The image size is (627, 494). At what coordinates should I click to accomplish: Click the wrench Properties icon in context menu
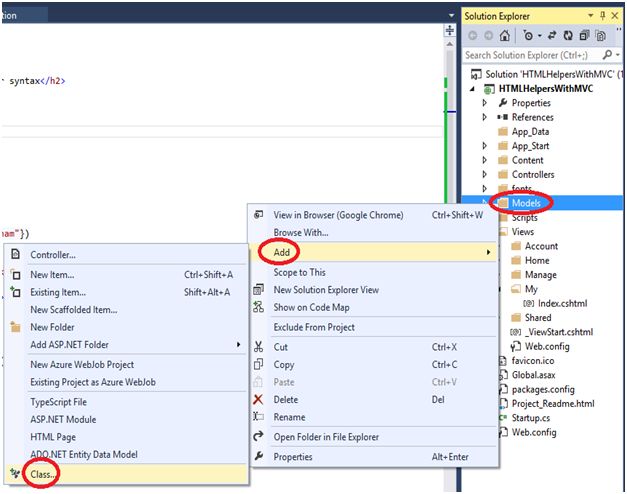click(x=259, y=456)
